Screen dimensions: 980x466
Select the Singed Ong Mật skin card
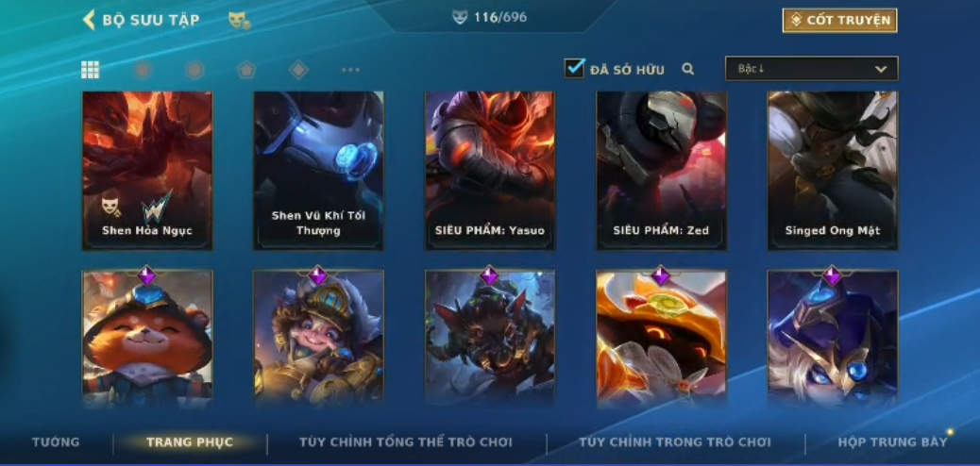(x=833, y=171)
